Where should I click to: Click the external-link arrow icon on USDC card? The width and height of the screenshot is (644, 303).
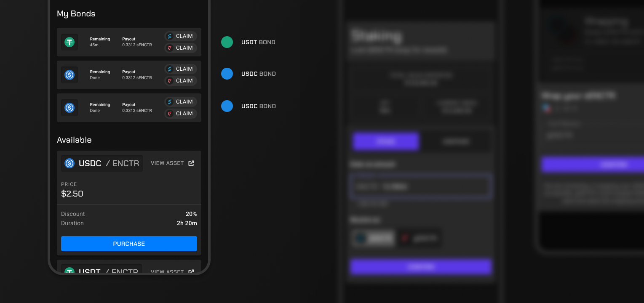[191, 163]
